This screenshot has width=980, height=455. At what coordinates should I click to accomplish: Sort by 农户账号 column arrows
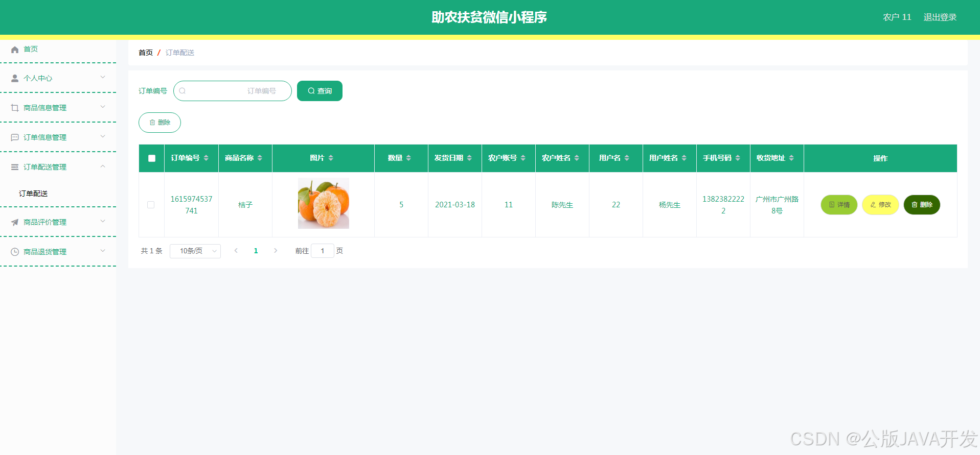[523, 158]
